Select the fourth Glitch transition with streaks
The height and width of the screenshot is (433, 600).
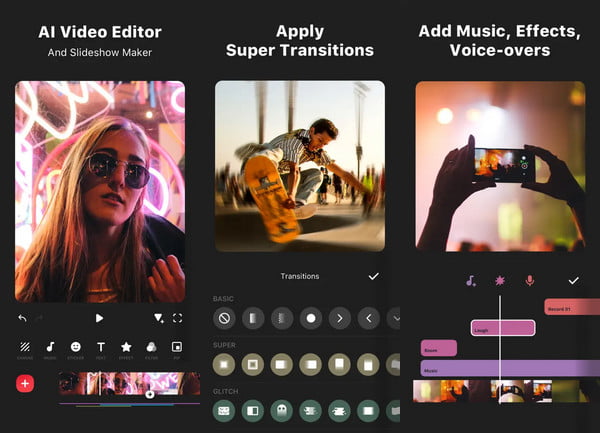coord(310,411)
